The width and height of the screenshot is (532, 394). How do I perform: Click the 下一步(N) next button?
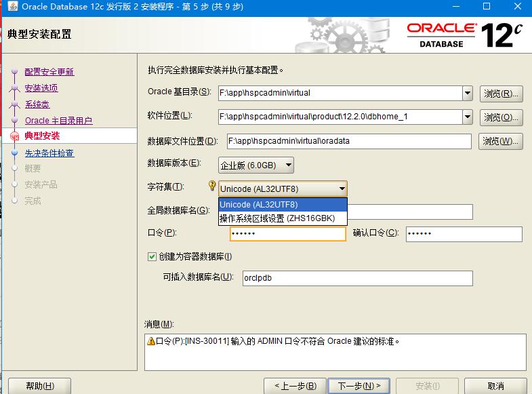(x=359, y=386)
